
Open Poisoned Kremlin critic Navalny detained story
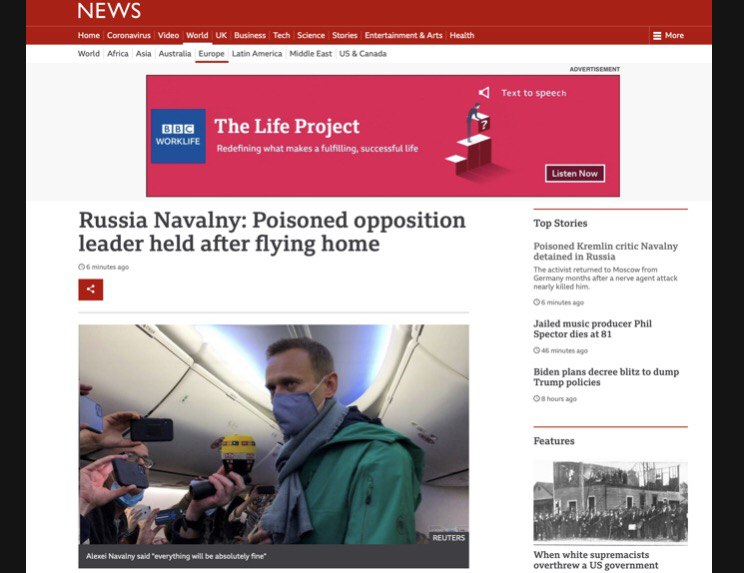[x=605, y=251]
